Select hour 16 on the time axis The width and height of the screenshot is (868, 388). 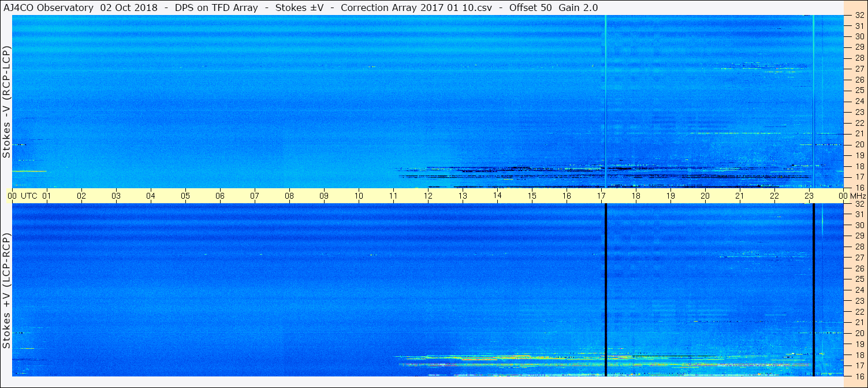click(x=567, y=196)
